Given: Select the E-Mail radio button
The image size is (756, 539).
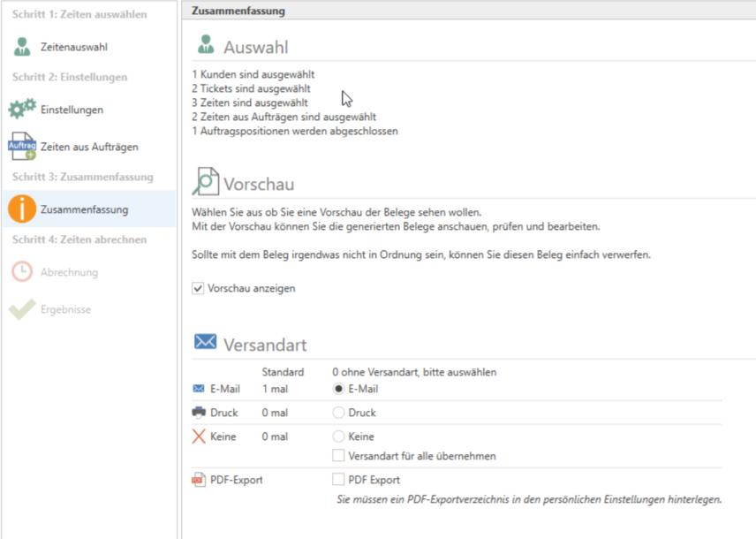Looking at the screenshot, I should (x=337, y=389).
